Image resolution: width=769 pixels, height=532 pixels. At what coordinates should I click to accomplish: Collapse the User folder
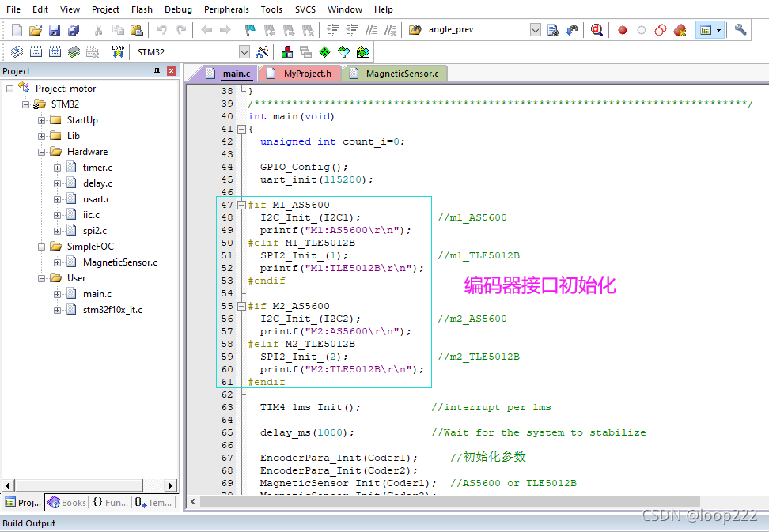tap(42, 278)
